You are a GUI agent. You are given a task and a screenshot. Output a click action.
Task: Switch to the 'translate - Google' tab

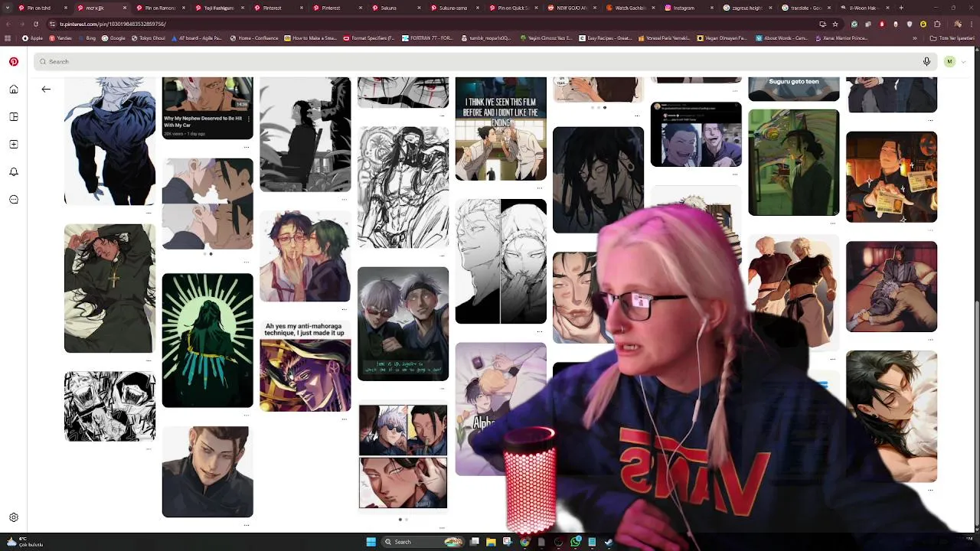pyautogui.click(x=805, y=8)
